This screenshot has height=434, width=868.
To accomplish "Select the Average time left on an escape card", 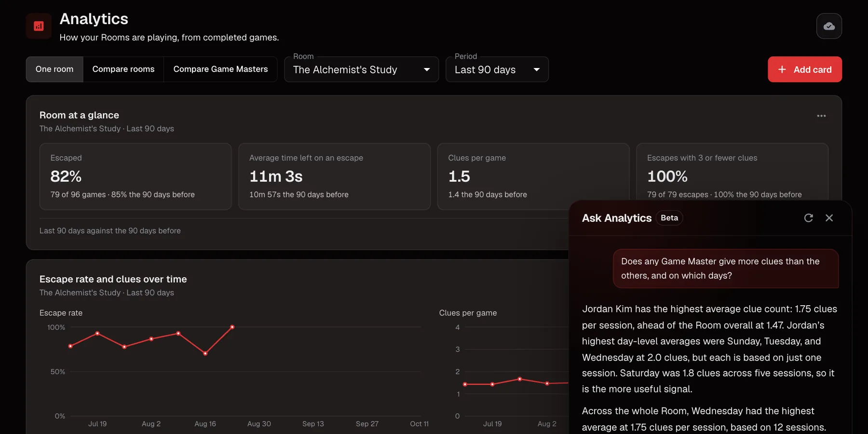I will click(x=334, y=176).
